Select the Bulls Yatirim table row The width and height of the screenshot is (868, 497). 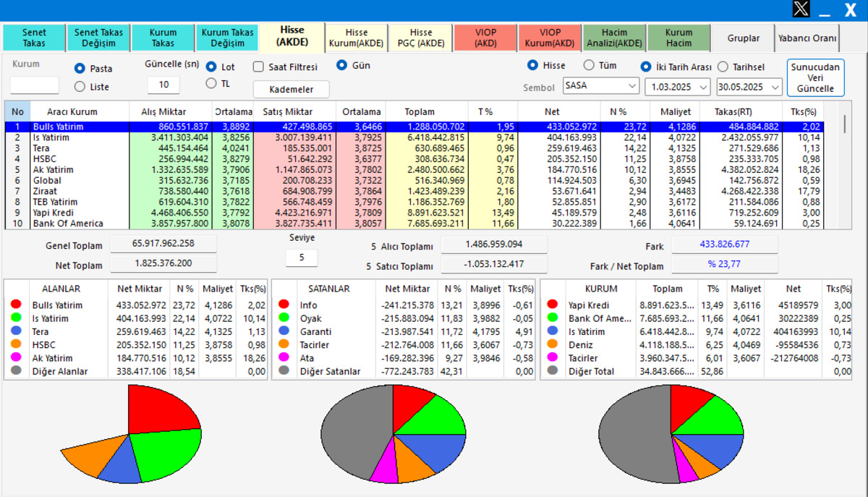(x=414, y=127)
